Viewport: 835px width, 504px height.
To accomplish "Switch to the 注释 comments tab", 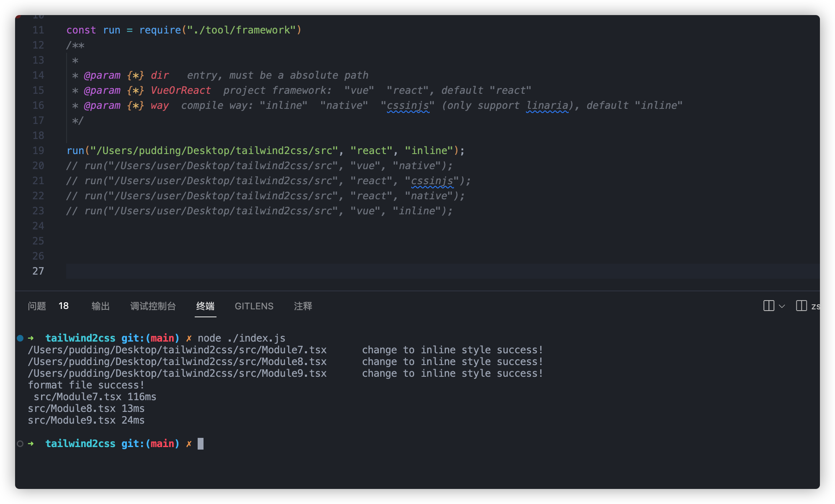I will point(303,306).
